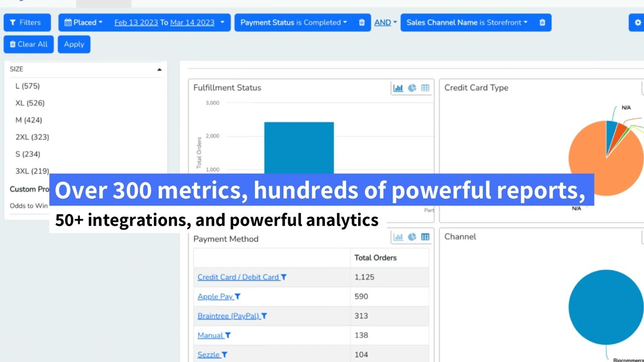
Task: Collapse the SIZE filter section
Action: tap(159, 69)
